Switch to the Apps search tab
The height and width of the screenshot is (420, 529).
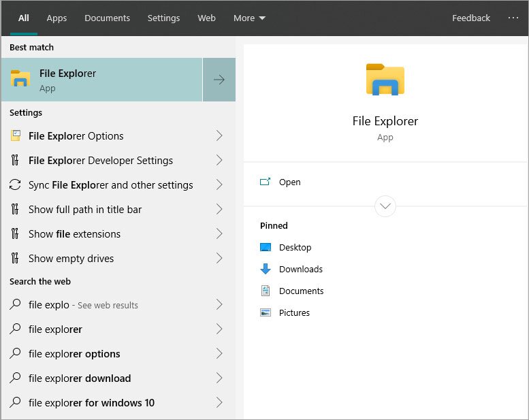[x=57, y=18]
